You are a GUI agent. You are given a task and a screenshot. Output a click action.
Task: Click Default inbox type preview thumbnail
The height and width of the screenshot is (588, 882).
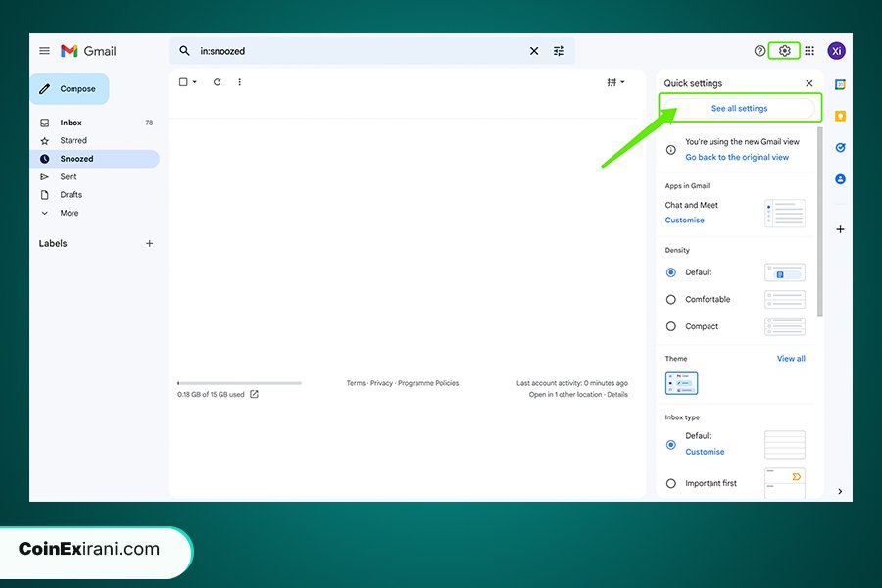pyautogui.click(x=785, y=445)
